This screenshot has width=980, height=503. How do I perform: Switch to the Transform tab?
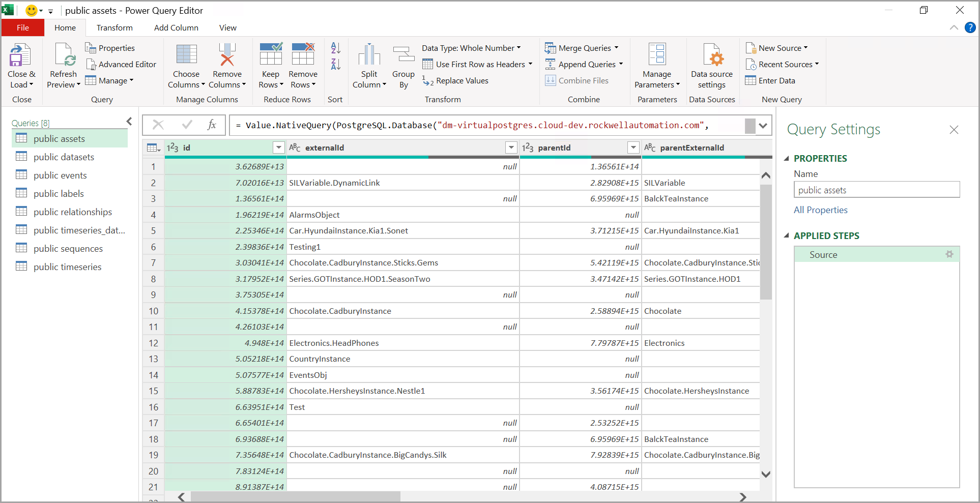[114, 28]
